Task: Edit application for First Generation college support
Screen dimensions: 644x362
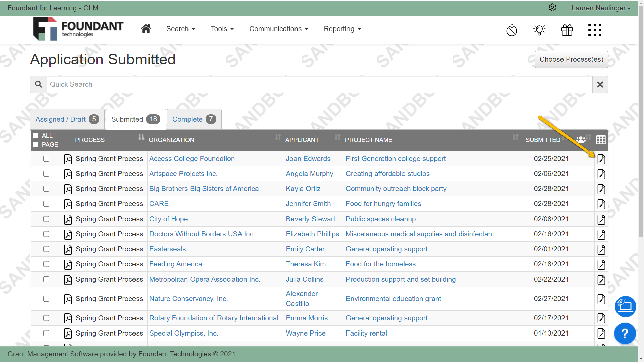Action: coord(601,159)
